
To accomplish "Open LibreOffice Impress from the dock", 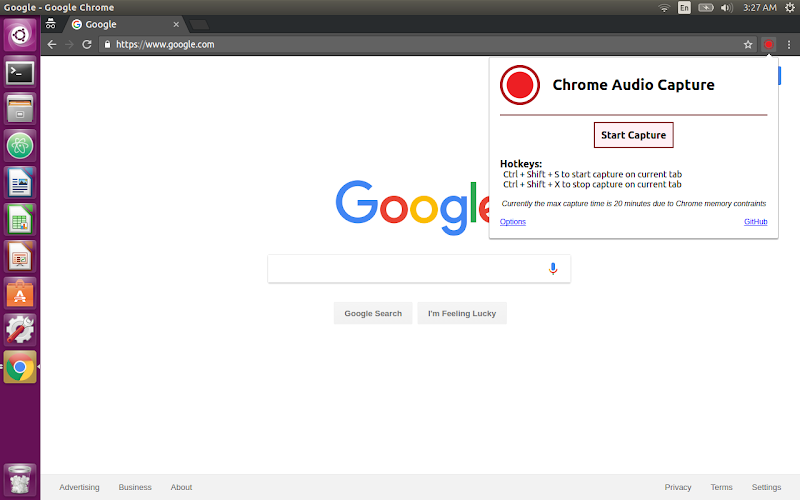I will (x=20, y=257).
